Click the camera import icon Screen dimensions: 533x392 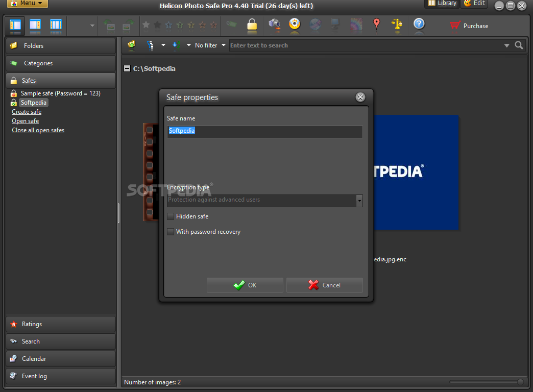click(x=274, y=24)
